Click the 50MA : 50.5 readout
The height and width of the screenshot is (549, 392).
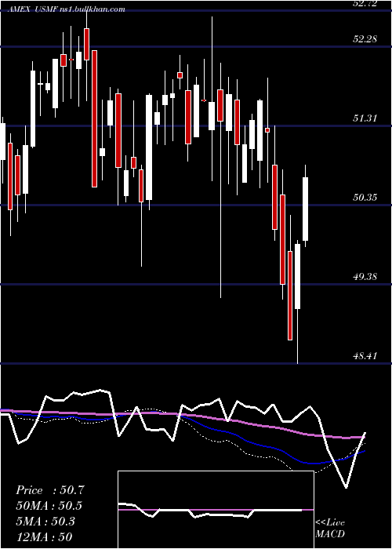[49, 506]
